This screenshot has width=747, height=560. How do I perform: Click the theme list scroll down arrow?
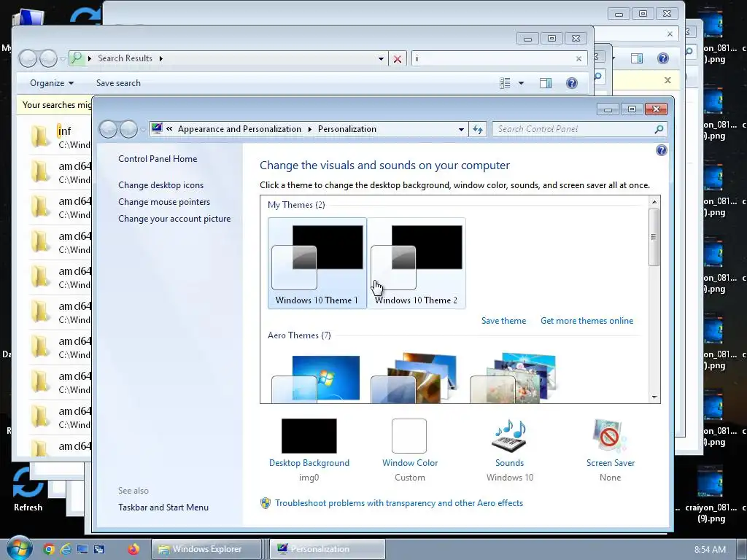click(654, 397)
